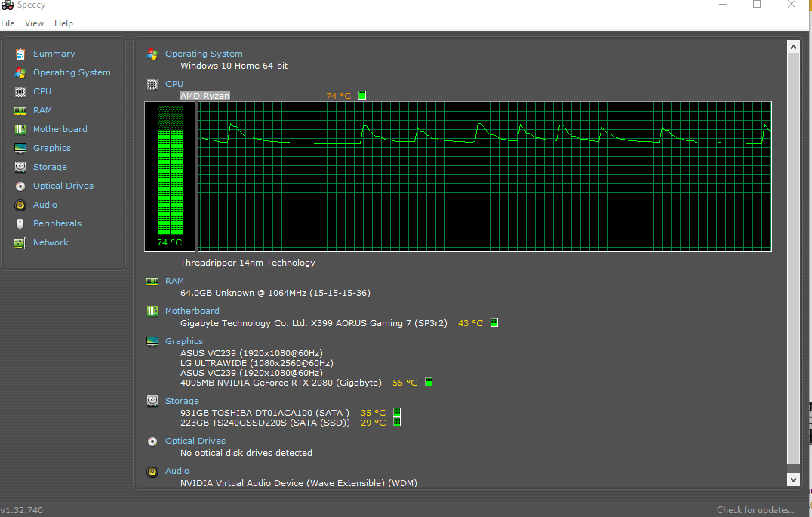Click 64.0GB Unknown @ 1064MHz RAM line
The width and height of the screenshot is (812, 517).
(x=275, y=293)
